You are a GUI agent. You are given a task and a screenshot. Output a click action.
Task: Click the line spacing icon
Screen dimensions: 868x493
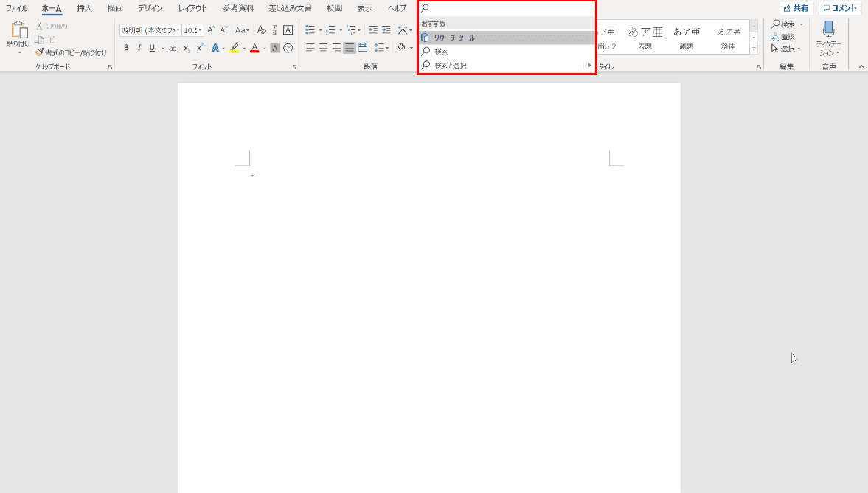tap(379, 48)
